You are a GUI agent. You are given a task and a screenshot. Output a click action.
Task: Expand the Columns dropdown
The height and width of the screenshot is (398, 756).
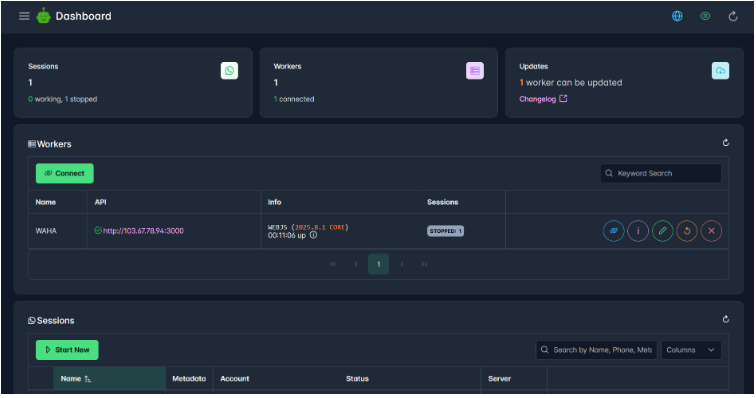691,350
